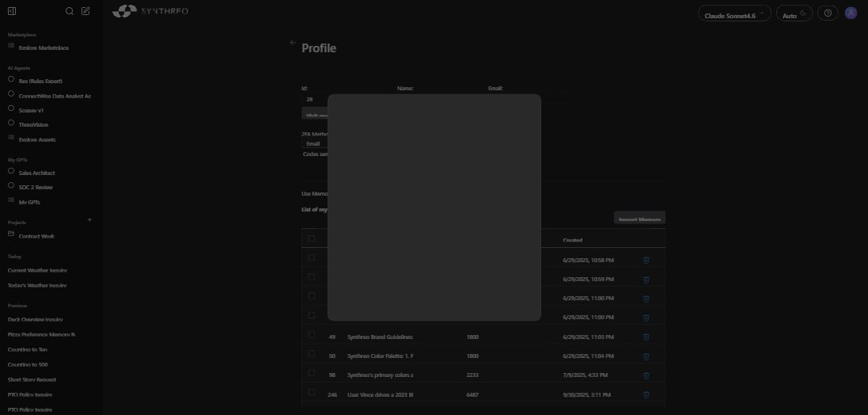868x415 pixels.
Task: Open the Rex (Rules Expert) agent
Action: (x=40, y=81)
